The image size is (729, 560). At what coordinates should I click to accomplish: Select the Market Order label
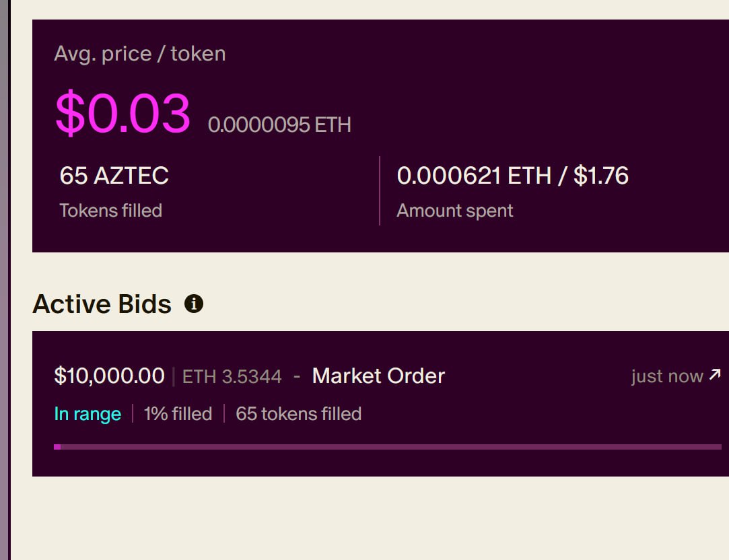coord(378,376)
